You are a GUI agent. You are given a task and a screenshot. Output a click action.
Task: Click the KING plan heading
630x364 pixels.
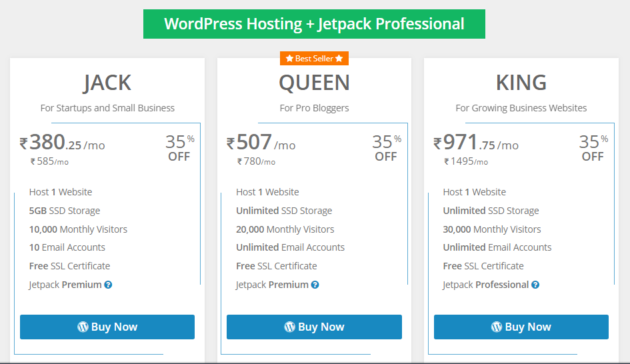tap(521, 83)
